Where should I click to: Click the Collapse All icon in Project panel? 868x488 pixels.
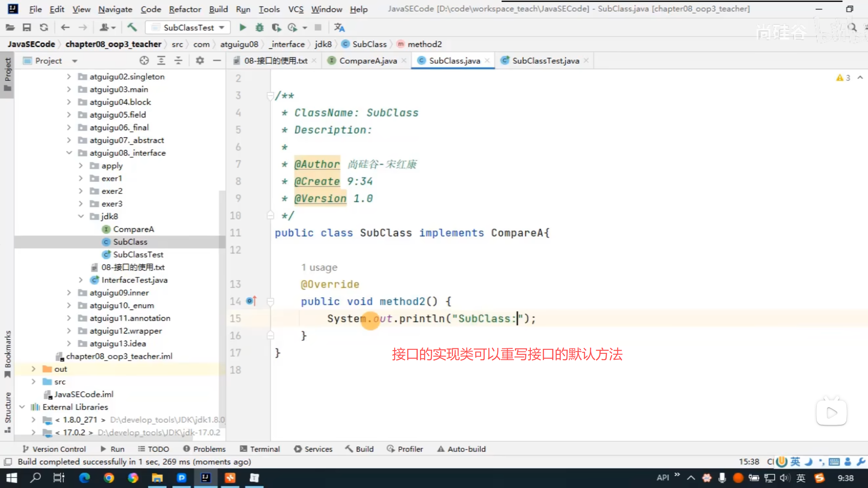[x=178, y=61]
